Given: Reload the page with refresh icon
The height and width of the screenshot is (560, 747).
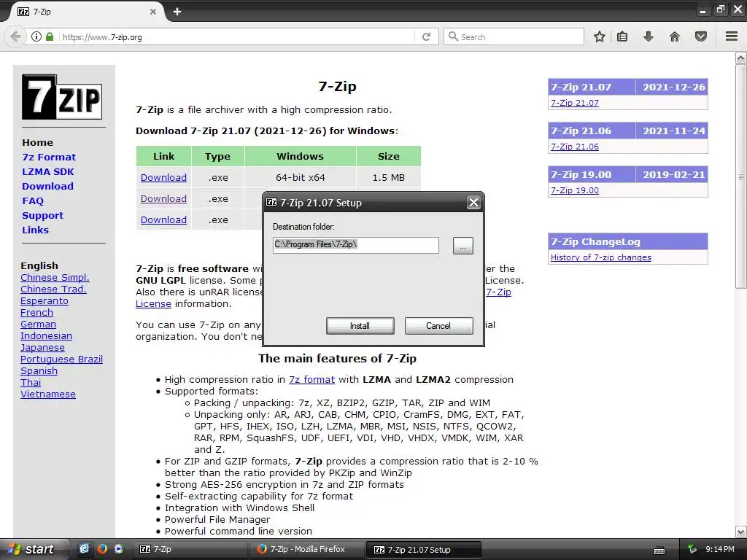Looking at the screenshot, I should pyautogui.click(x=426, y=36).
